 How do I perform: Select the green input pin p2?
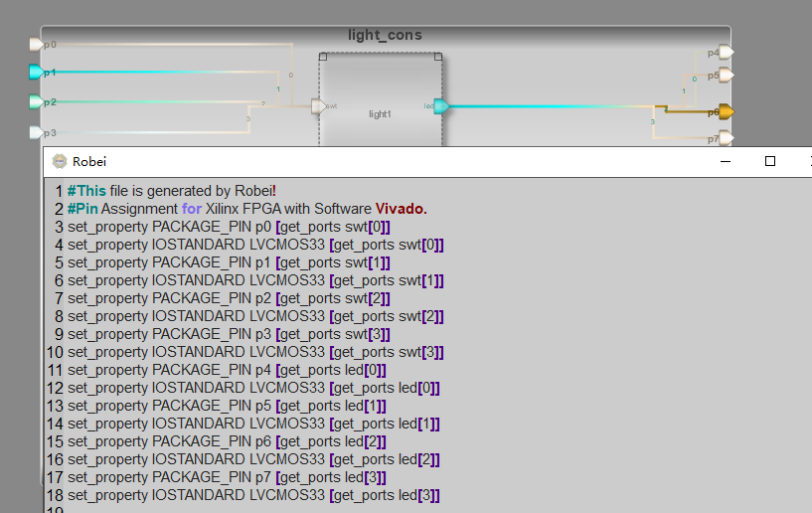[36, 101]
